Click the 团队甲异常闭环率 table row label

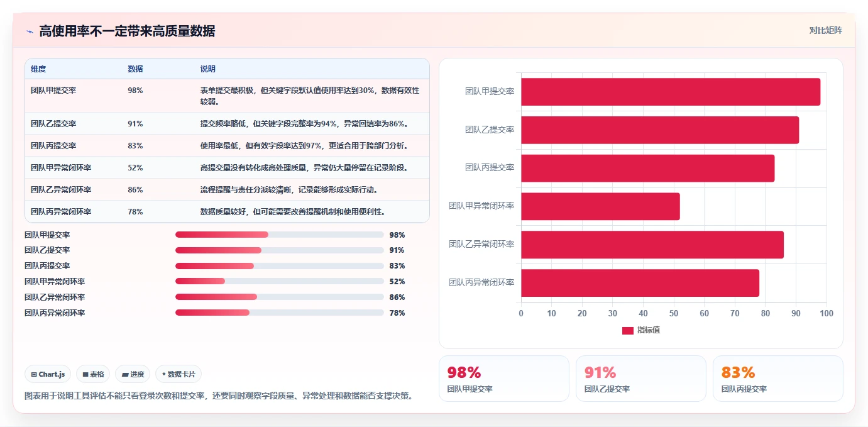(x=61, y=168)
